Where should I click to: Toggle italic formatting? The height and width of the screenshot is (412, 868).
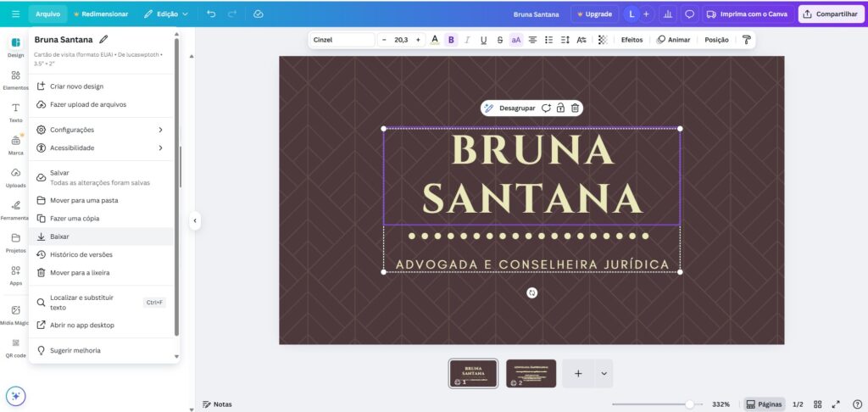(467, 40)
